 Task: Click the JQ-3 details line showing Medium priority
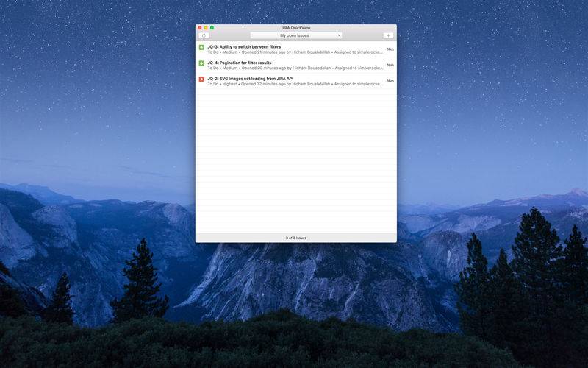coord(295,52)
